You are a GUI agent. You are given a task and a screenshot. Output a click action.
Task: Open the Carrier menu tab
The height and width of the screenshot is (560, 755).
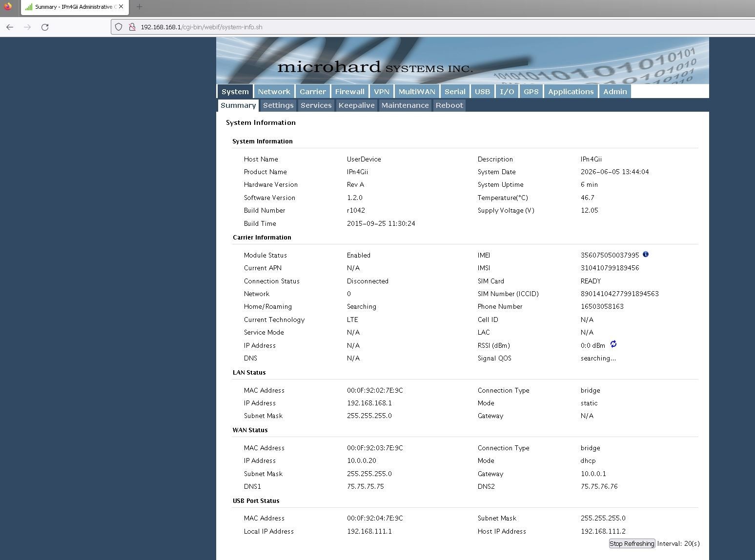(x=313, y=92)
